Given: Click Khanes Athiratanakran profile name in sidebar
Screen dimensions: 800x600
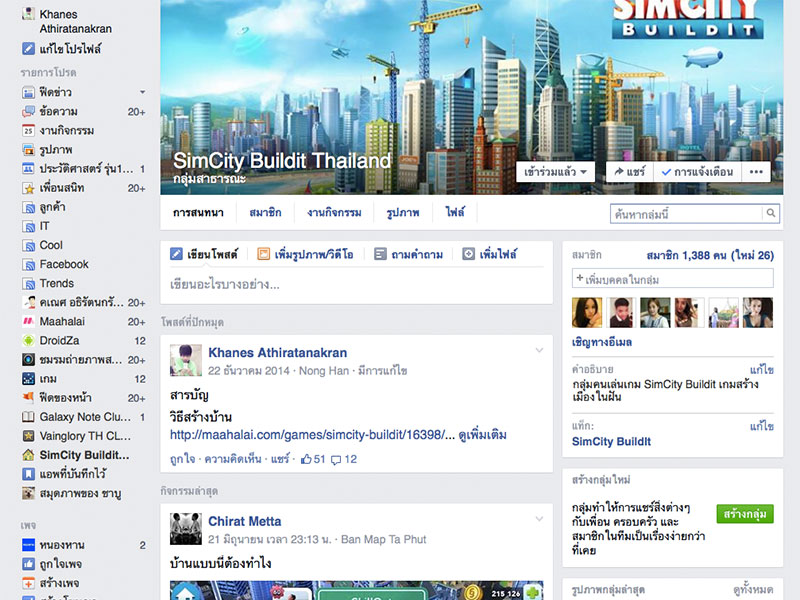Looking at the screenshot, I should (x=76, y=21).
